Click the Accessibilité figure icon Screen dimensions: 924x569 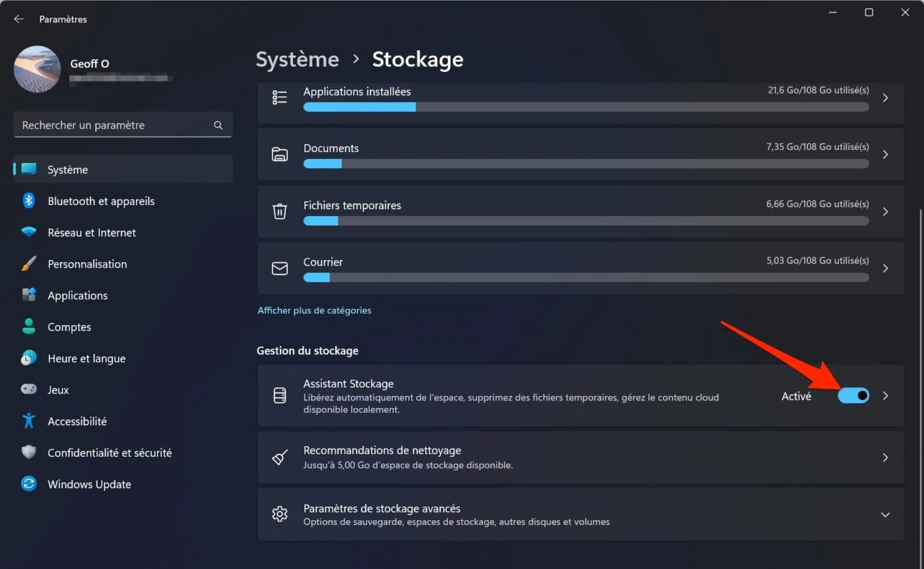coord(29,421)
